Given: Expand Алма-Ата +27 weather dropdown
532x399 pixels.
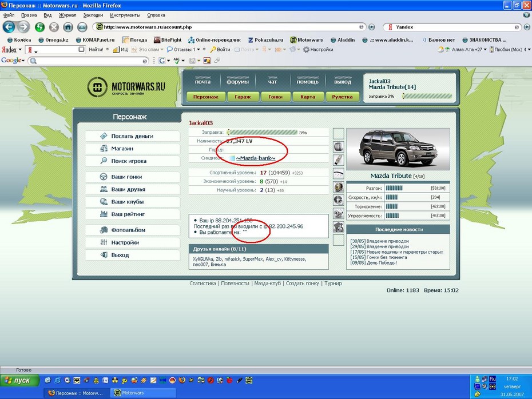Looking at the screenshot, I should (485, 50).
